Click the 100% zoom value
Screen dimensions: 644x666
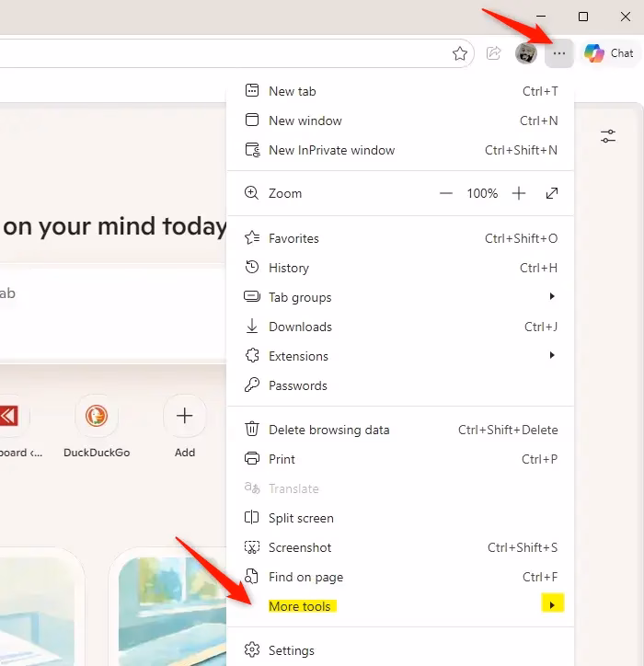(x=482, y=194)
